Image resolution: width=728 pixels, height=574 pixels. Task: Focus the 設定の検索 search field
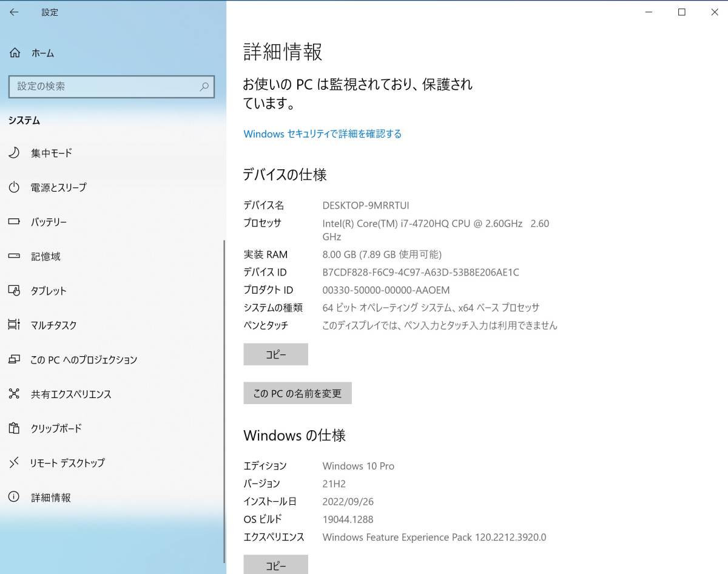112,87
